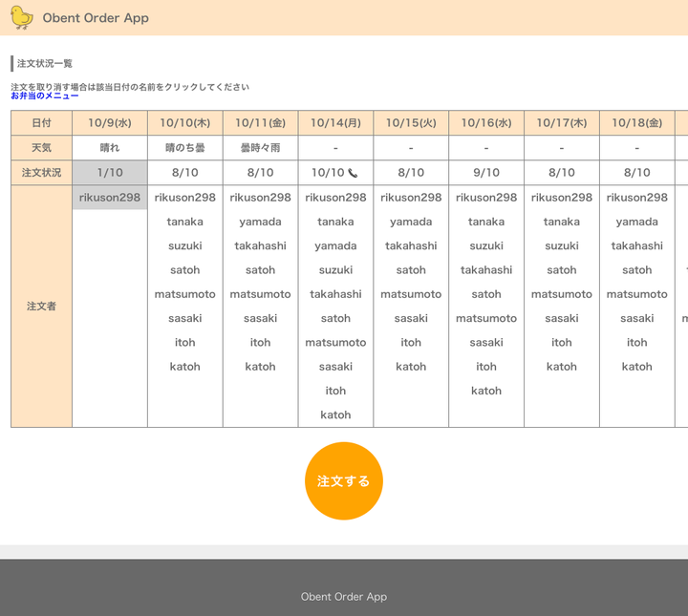The width and height of the screenshot is (688, 616).
Task: Cancel rikuson298 order on 10/9(水)
Action: point(110,198)
